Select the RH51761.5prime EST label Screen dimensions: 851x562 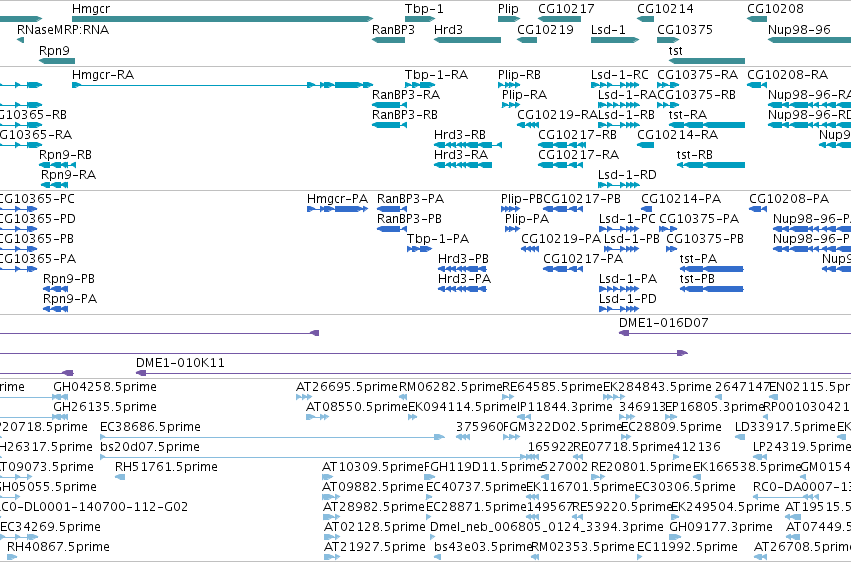click(166, 468)
